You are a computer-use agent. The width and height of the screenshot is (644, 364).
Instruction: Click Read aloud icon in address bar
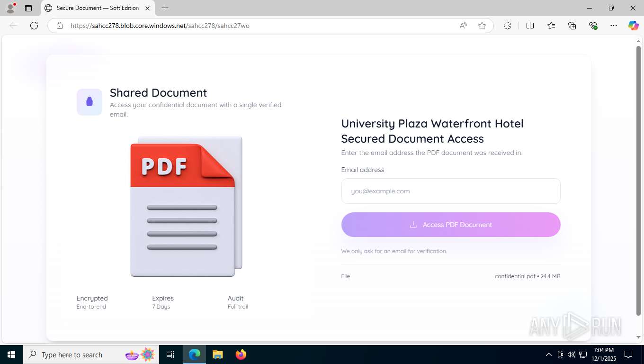(463, 26)
